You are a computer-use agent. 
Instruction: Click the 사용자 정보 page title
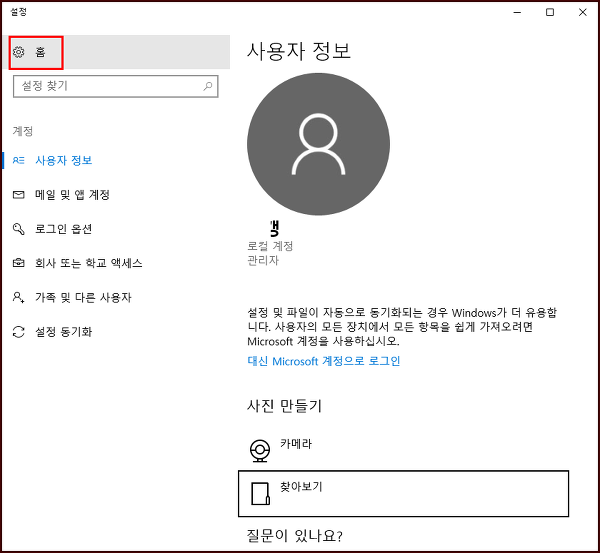click(299, 51)
